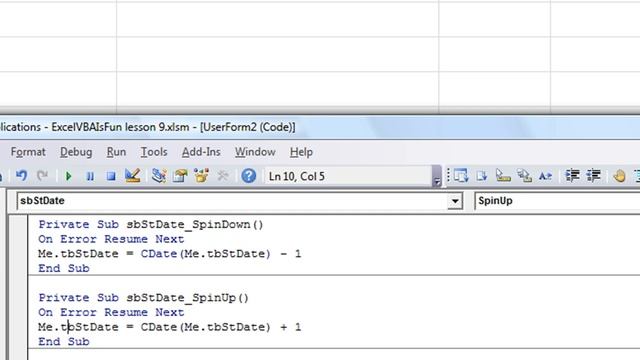Click the Parameter Info icon

click(524, 176)
